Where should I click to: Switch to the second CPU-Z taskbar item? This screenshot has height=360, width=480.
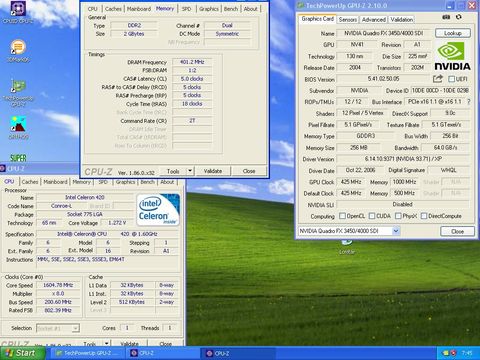click(238, 353)
